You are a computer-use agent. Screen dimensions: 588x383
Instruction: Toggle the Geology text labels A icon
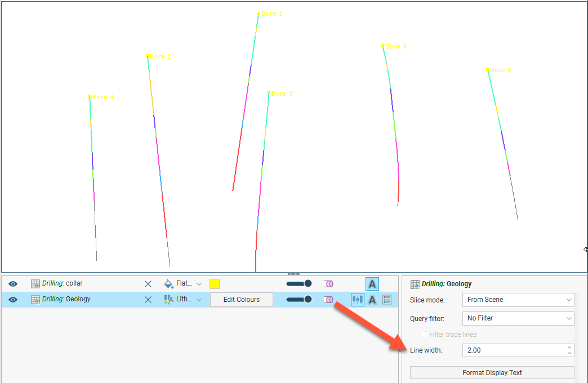click(x=372, y=299)
